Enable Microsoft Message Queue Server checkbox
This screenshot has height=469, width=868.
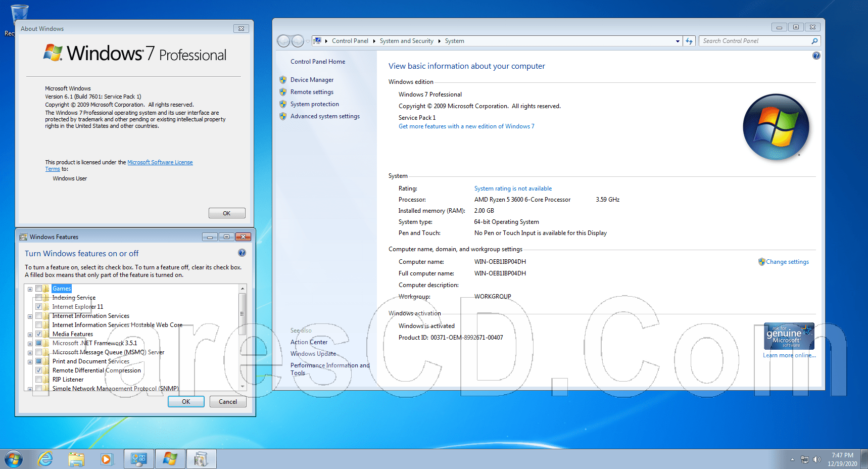click(38, 352)
